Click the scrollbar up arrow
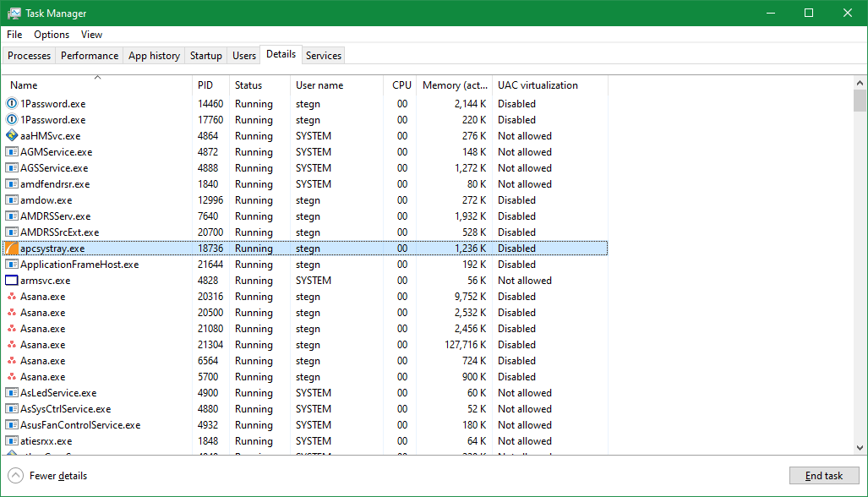 coord(860,82)
